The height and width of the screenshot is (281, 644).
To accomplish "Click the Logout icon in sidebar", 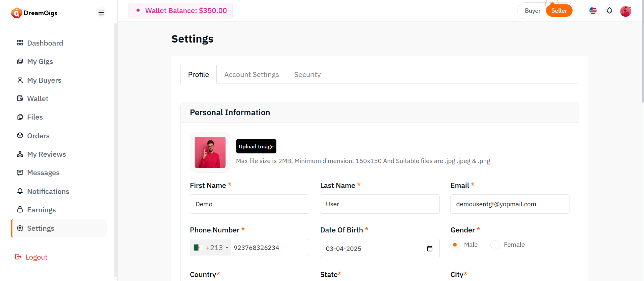I will 18,257.
